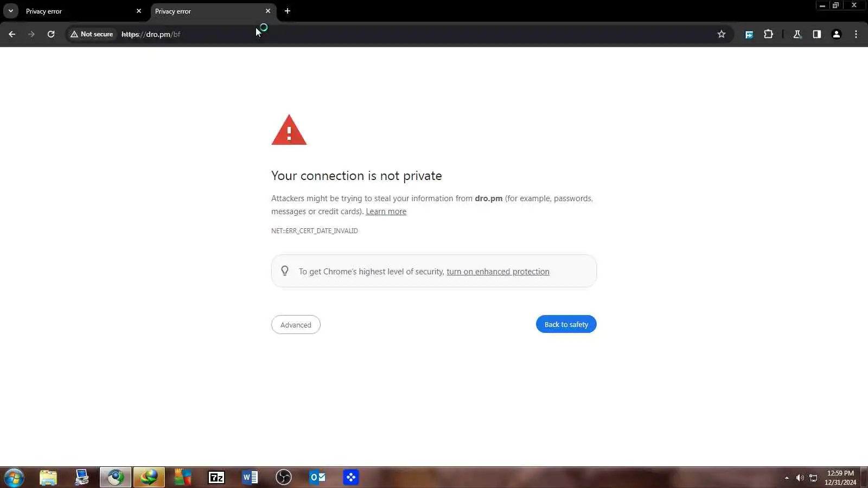Open Chrome Labs flask icon
The image size is (868, 488).
797,34
